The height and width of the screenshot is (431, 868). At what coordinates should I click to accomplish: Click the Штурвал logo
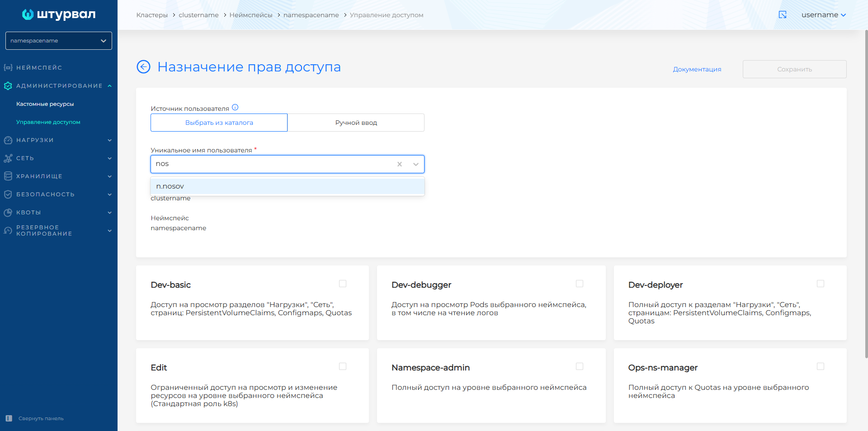[x=59, y=14]
